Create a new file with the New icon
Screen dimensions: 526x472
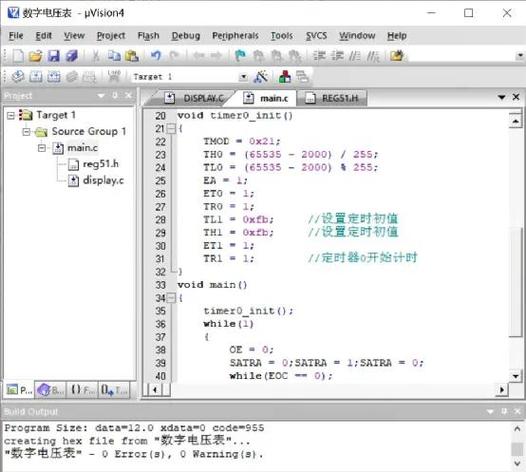pyautogui.click(x=18, y=56)
